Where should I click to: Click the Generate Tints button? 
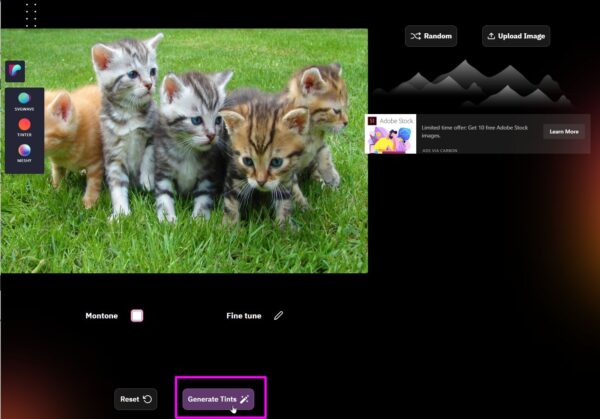(218, 399)
